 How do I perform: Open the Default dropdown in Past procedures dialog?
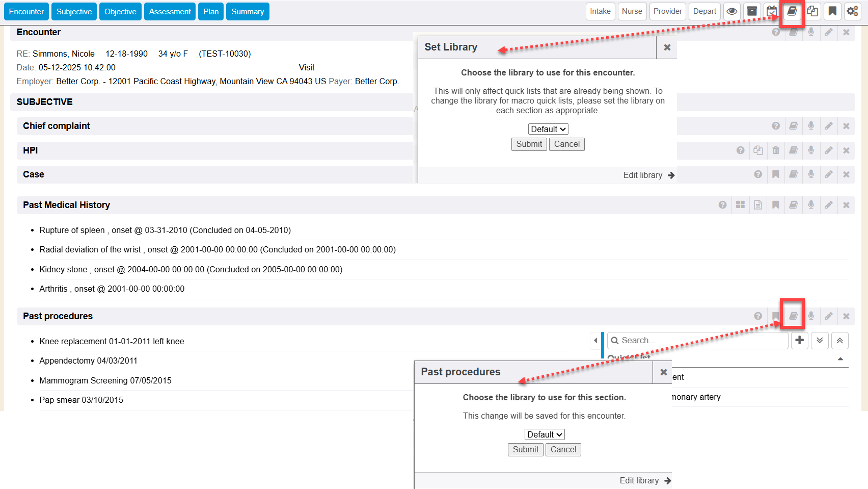[544, 435]
